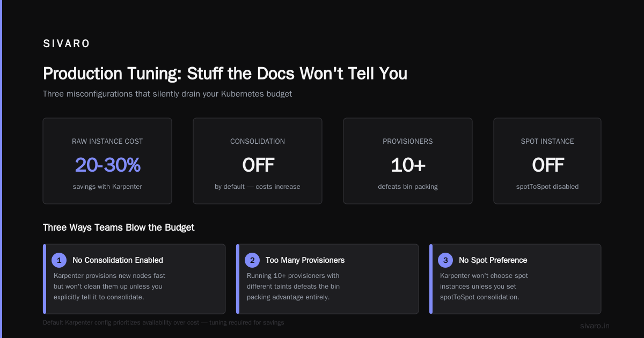Click the number 1 circle badge
644x338 pixels.
point(58,260)
